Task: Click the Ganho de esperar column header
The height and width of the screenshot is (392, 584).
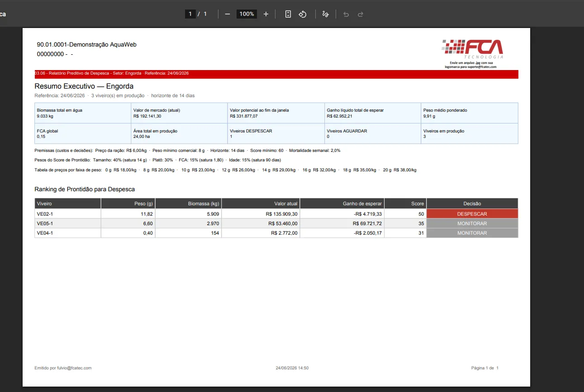Action: [342, 203]
